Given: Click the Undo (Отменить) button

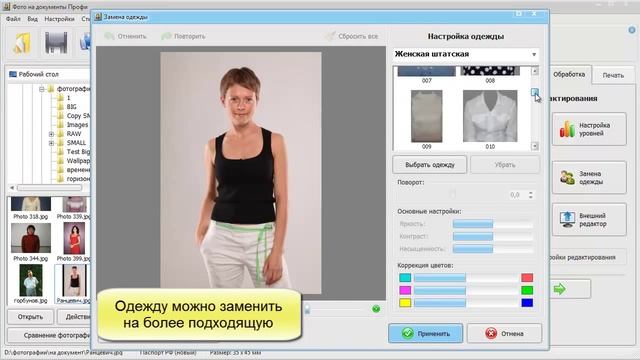Looking at the screenshot, I should click(x=125, y=36).
